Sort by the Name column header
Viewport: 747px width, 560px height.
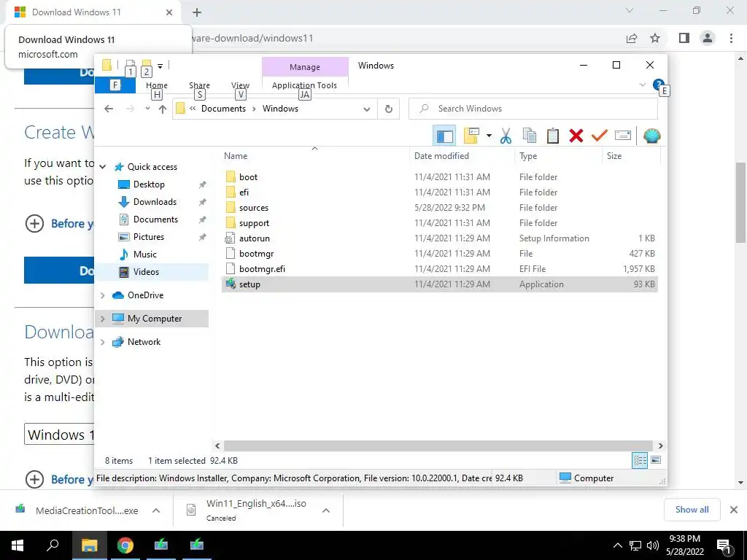315,156
